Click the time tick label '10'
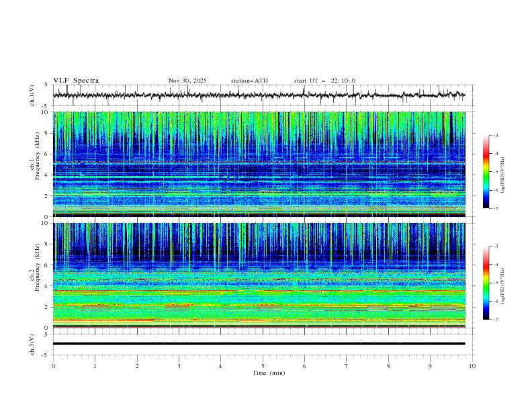This screenshot has height=411, width=532. 472,366
